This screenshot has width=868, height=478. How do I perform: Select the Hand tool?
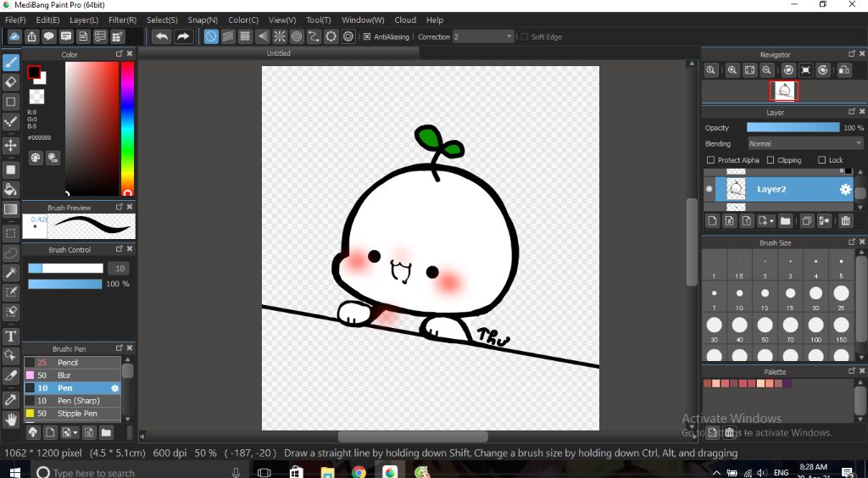click(10, 420)
